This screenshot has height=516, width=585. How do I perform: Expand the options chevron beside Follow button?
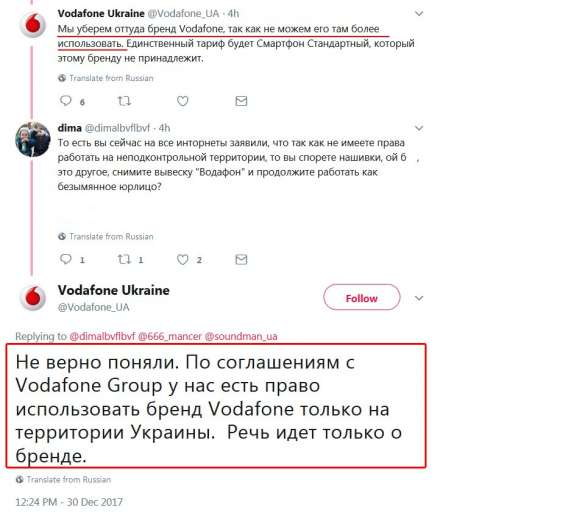pyautogui.click(x=419, y=298)
